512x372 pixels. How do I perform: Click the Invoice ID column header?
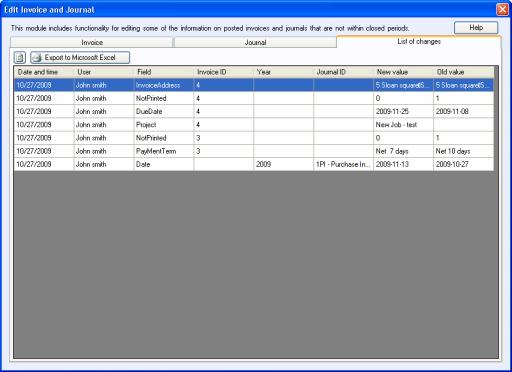(224, 72)
